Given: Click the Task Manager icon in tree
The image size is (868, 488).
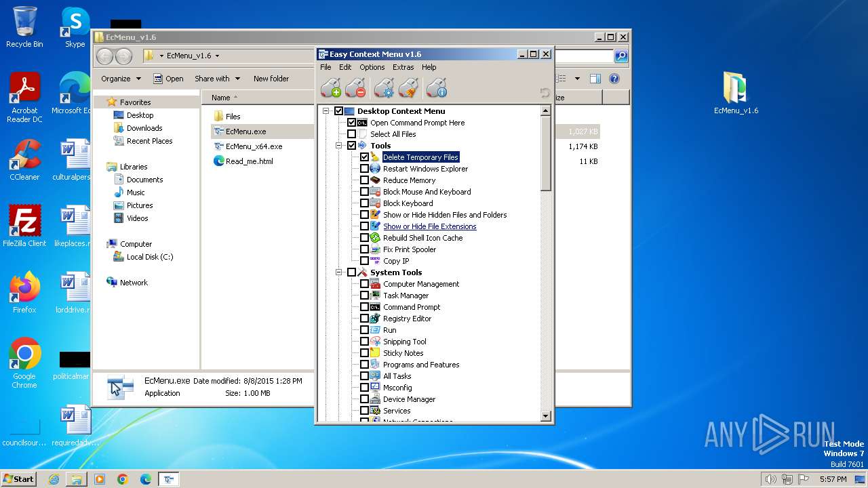Looking at the screenshot, I should coord(375,296).
